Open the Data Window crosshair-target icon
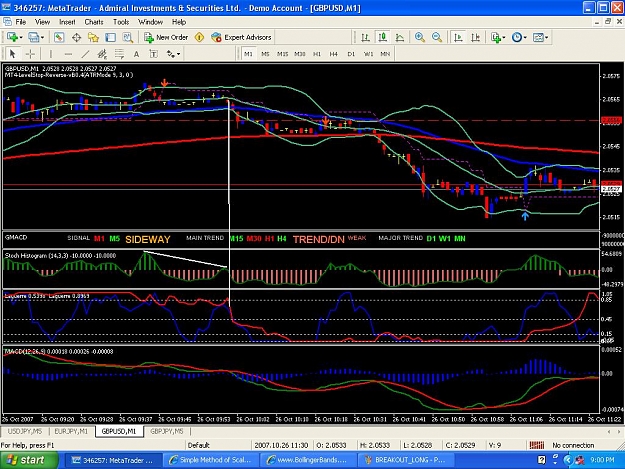Screen dimensions: 625x469 (x=76, y=37)
